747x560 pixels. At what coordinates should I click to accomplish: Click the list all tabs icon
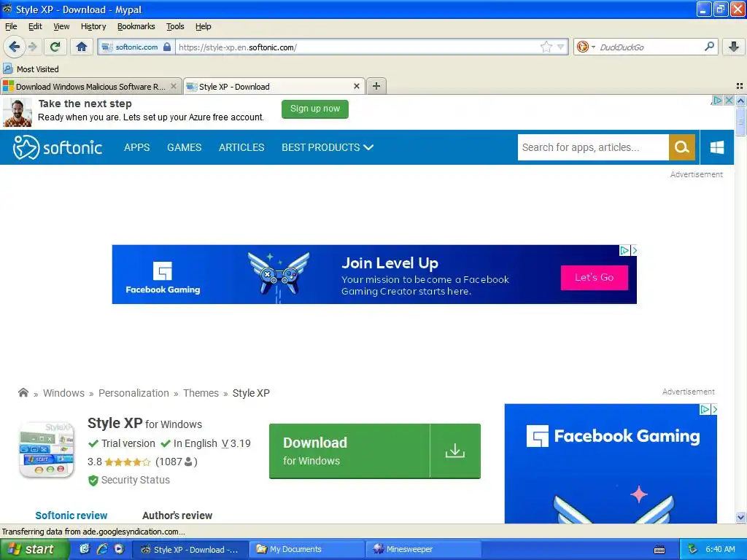[740, 86]
